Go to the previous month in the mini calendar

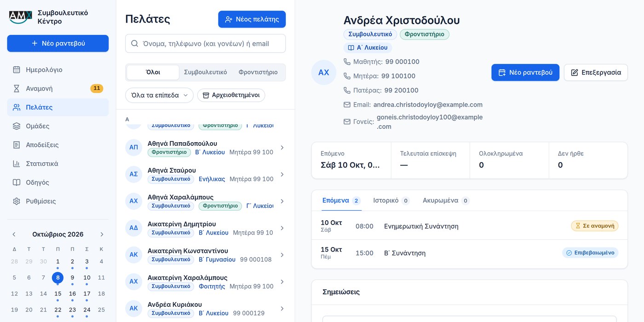point(14,235)
